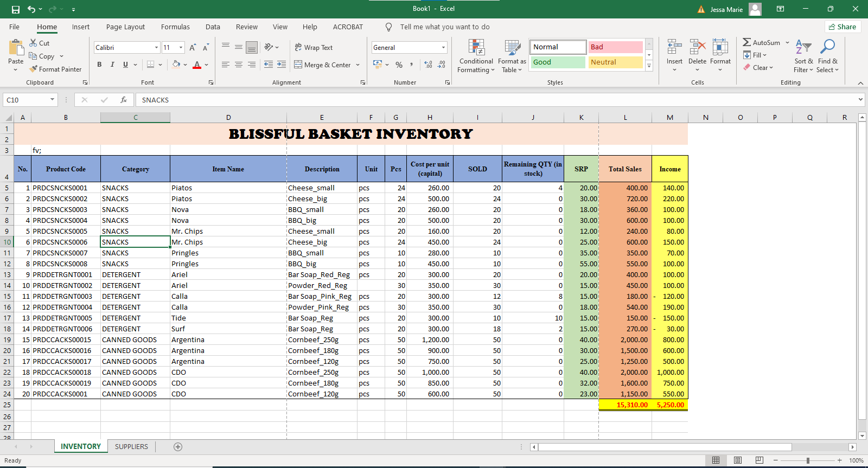Click the Format Painter icon
Viewport: 868px width, 468px height.
tap(34, 69)
